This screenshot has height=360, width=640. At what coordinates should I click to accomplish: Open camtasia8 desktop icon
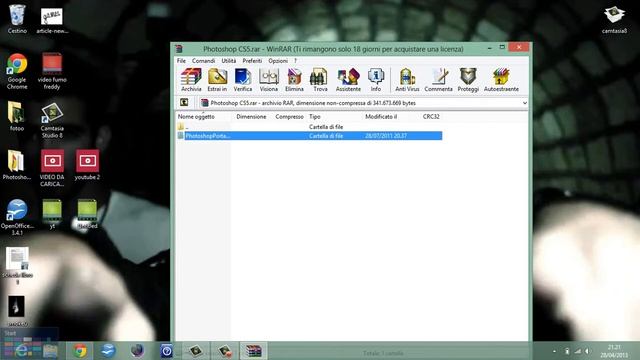(614, 20)
